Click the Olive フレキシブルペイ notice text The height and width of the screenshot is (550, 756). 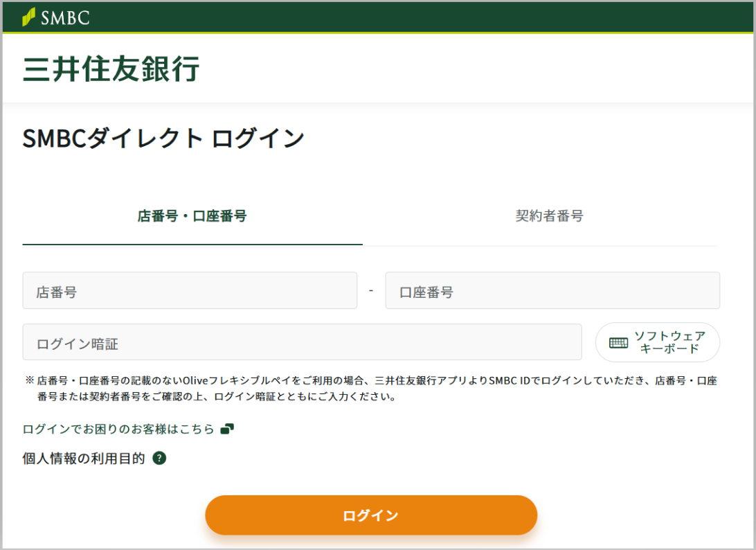[x=371, y=389]
